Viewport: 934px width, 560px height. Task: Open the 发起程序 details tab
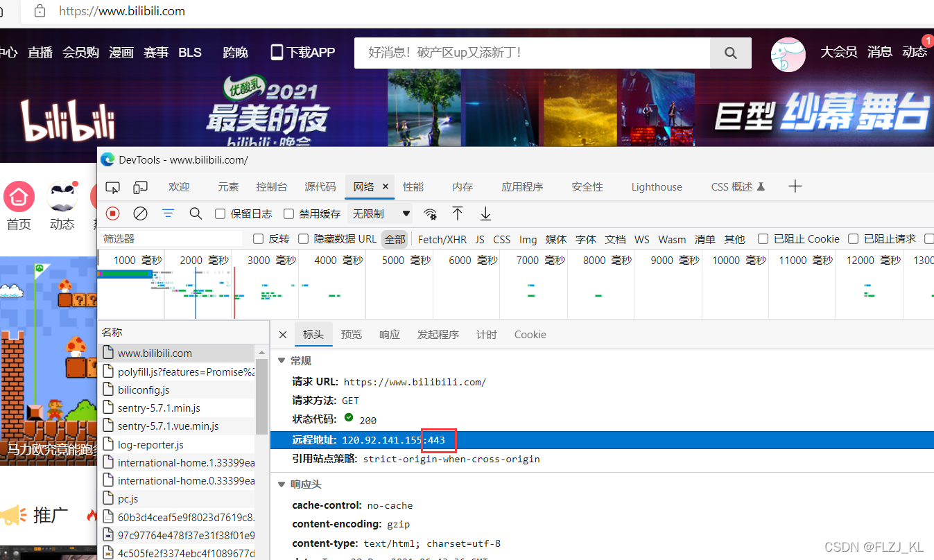(438, 335)
